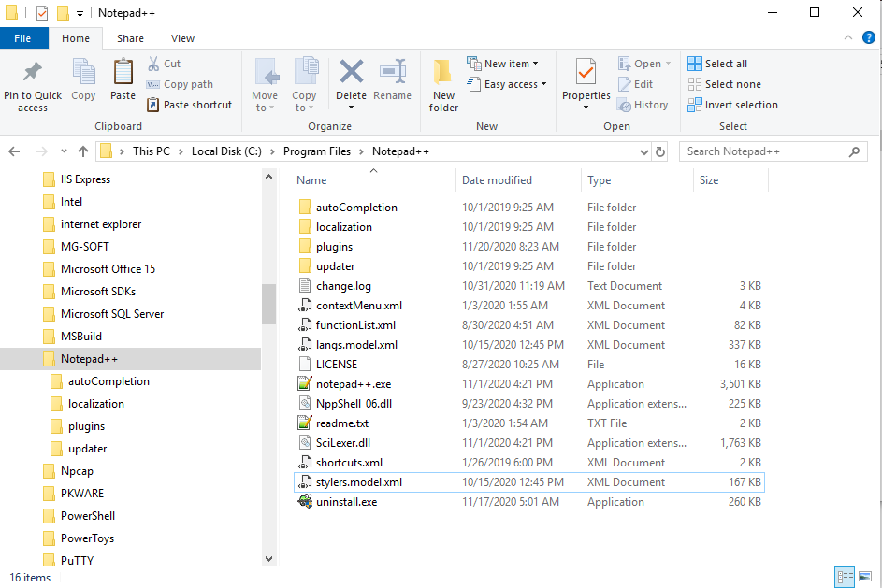Click the Back navigation arrow
Viewport: 882px width, 588px height.
pos(15,151)
